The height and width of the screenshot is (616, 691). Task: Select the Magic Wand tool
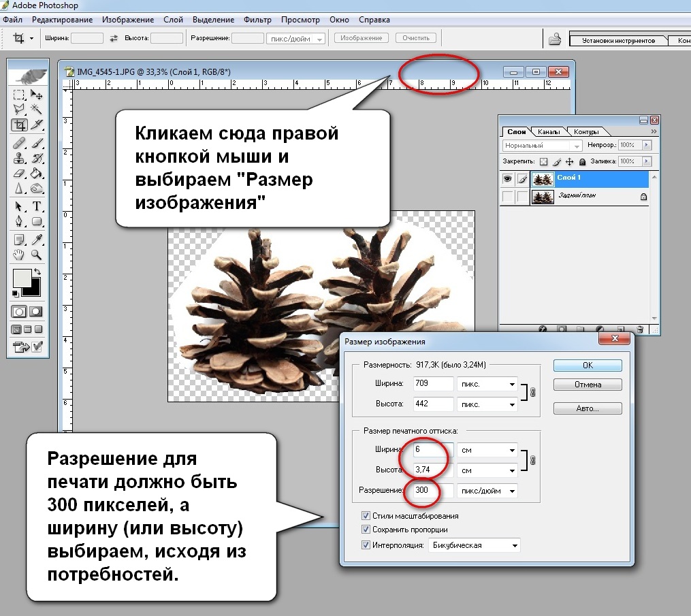click(37, 110)
